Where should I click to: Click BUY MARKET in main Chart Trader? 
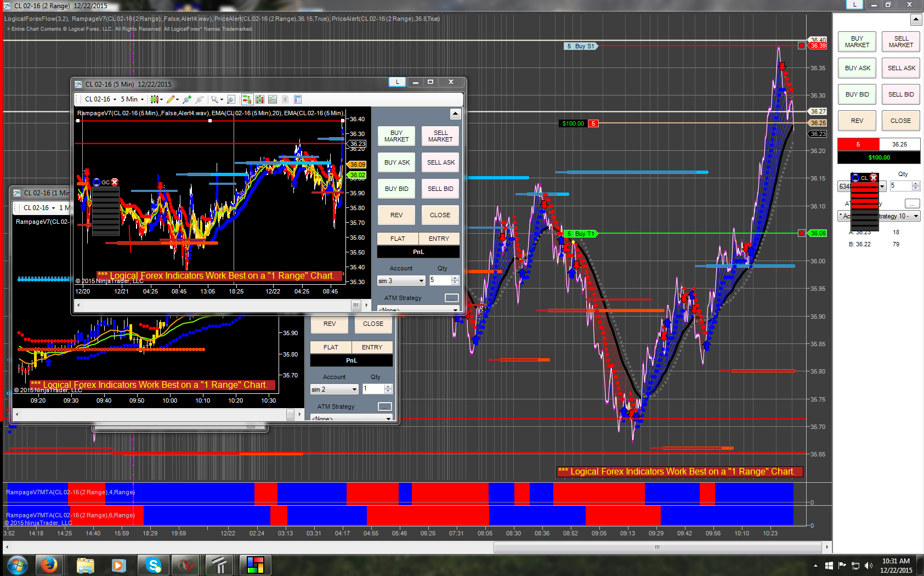tap(857, 42)
